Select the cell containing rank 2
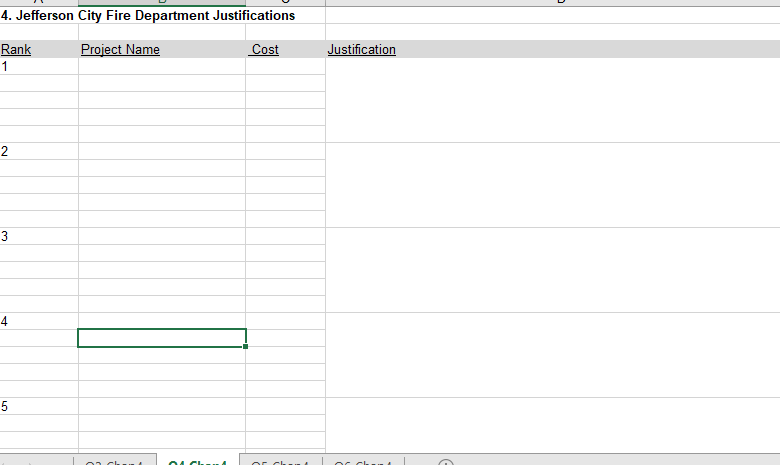Image resolution: width=780 pixels, height=465 pixels. click(x=39, y=151)
